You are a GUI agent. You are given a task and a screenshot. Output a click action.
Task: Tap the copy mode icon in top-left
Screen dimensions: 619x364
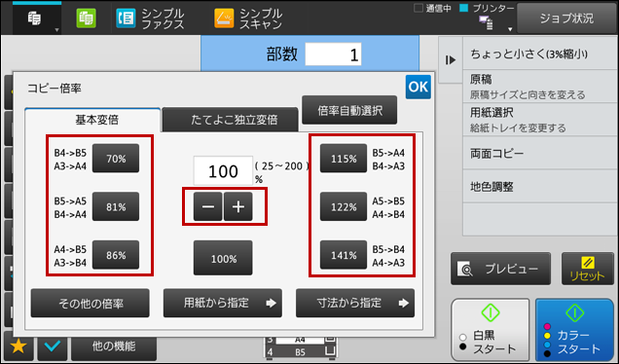[36, 18]
